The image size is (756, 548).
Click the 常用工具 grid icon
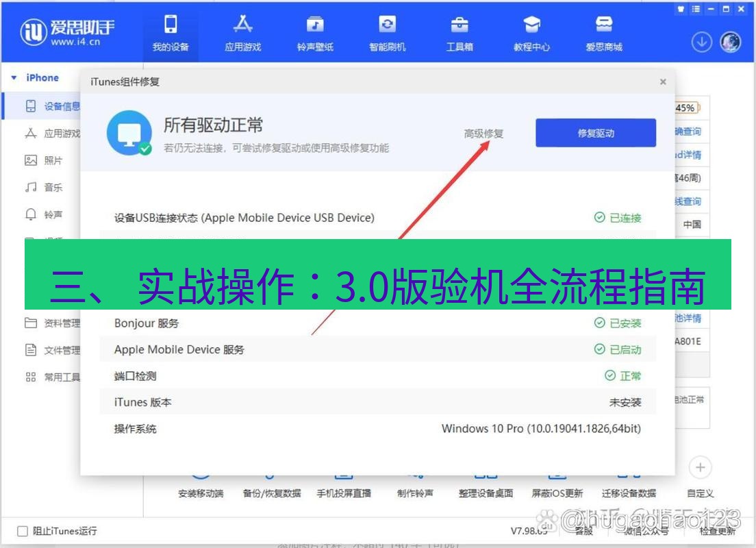tap(30, 377)
